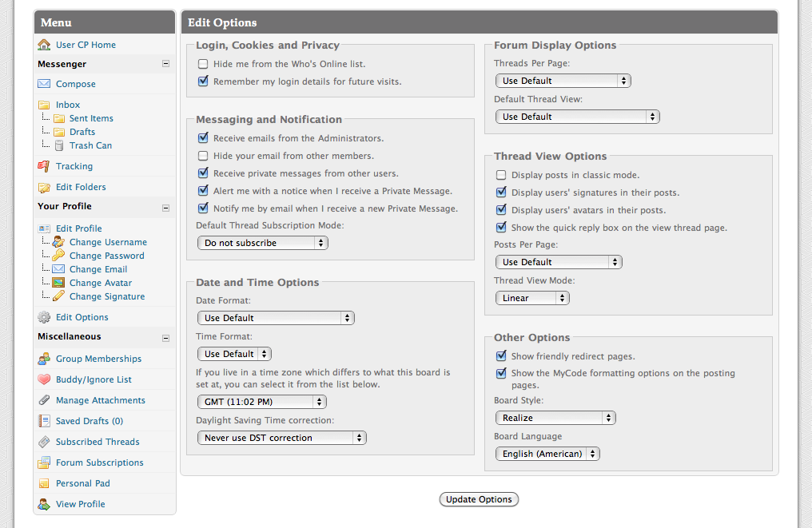812x528 pixels.
Task: Click the Edit Options gear icon
Action: click(44, 317)
